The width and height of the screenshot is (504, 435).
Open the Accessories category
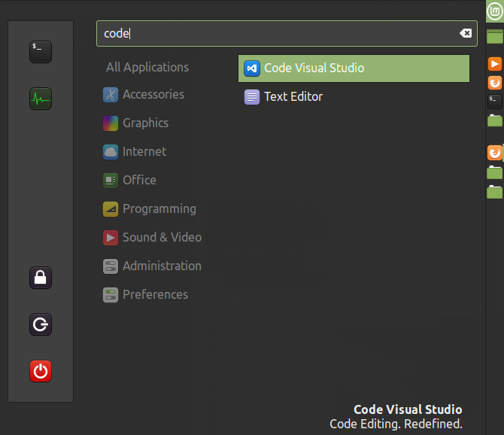(144, 95)
